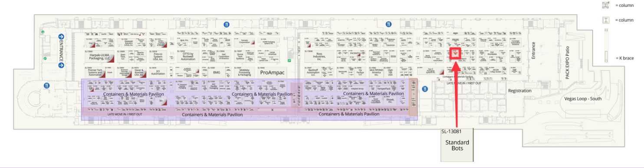Select the PAC Worldwide booth

[493, 53]
